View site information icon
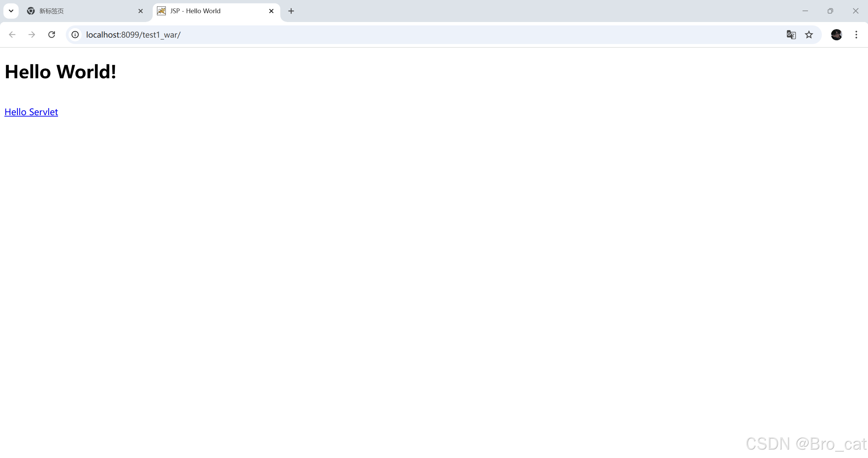The height and width of the screenshot is (458, 868). [x=75, y=35]
